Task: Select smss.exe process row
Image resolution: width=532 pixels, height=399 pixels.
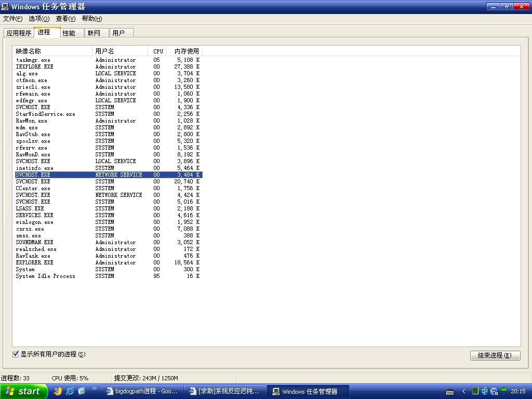Action: tap(109, 236)
